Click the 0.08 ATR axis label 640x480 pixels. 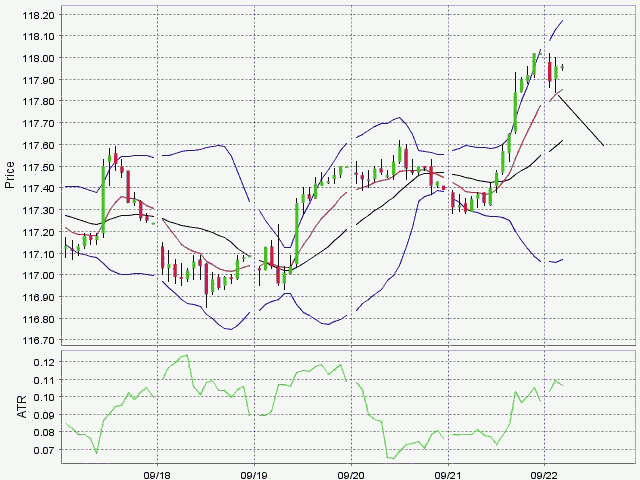[45, 432]
